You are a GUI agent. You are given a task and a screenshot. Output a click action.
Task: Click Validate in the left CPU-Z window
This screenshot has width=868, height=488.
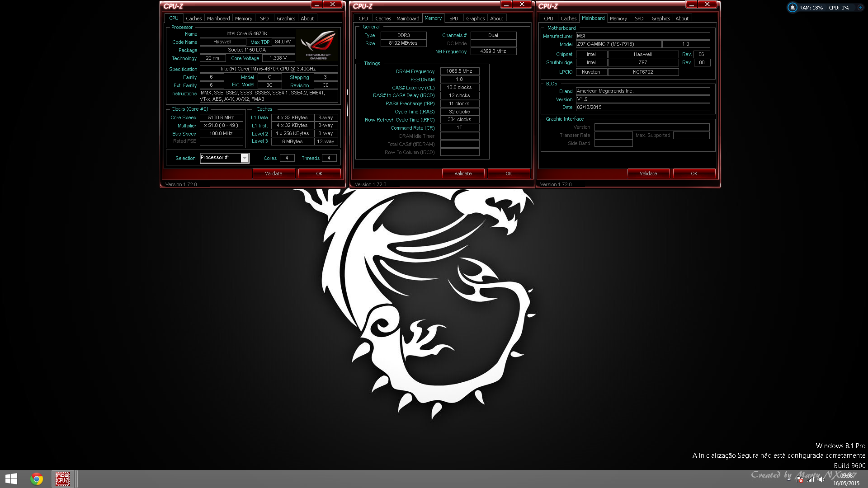(274, 174)
